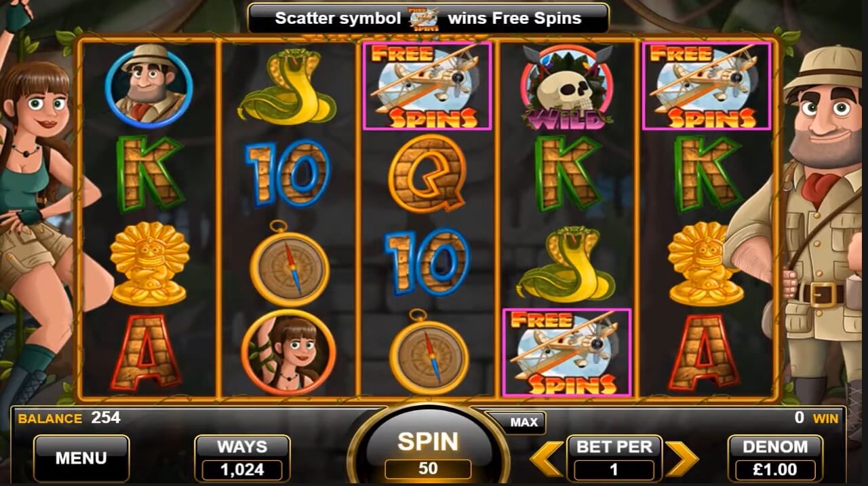
Task: Click the Free Spins plane on reel three
Action: (427, 86)
